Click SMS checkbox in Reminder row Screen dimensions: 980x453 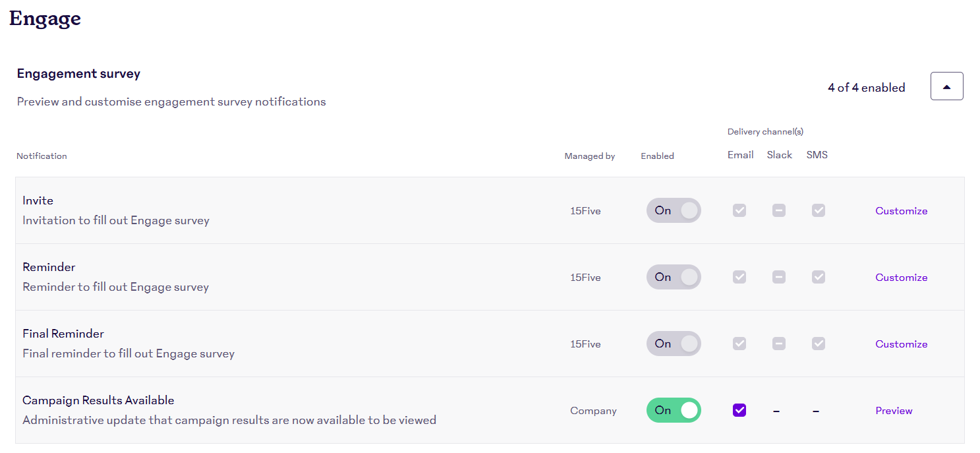pos(819,277)
